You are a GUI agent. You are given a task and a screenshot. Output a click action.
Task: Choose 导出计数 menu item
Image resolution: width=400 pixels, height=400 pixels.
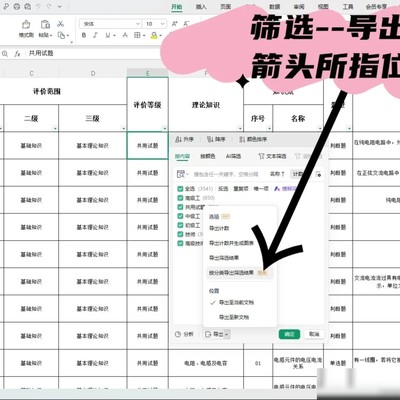219,228
